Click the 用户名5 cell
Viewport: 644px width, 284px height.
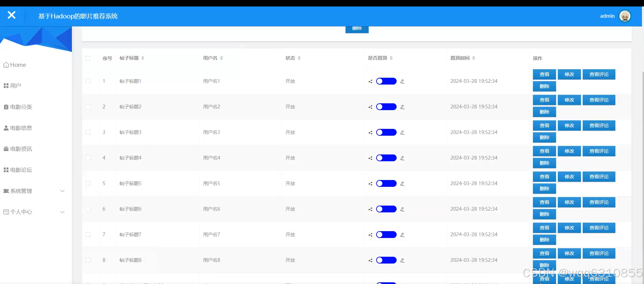point(212,183)
